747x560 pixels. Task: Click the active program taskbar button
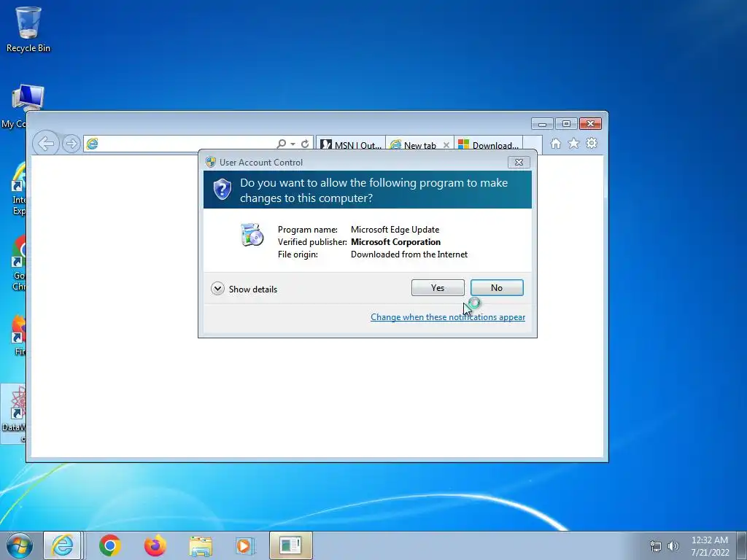(x=290, y=545)
